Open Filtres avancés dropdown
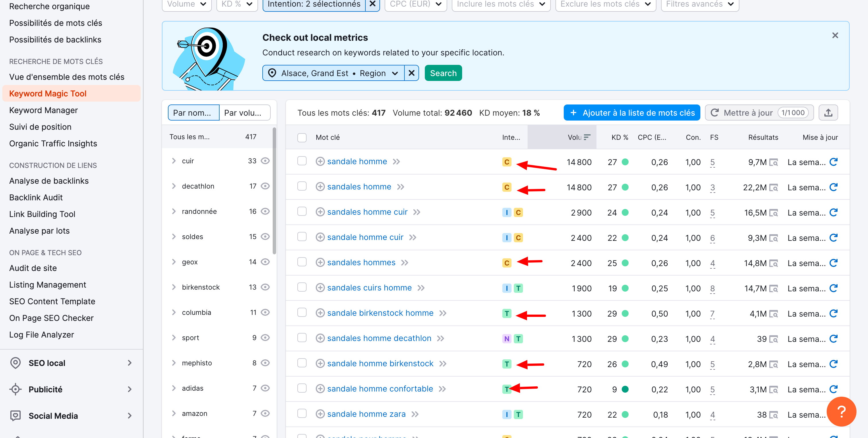Image resolution: width=868 pixels, height=438 pixels. [x=700, y=4]
